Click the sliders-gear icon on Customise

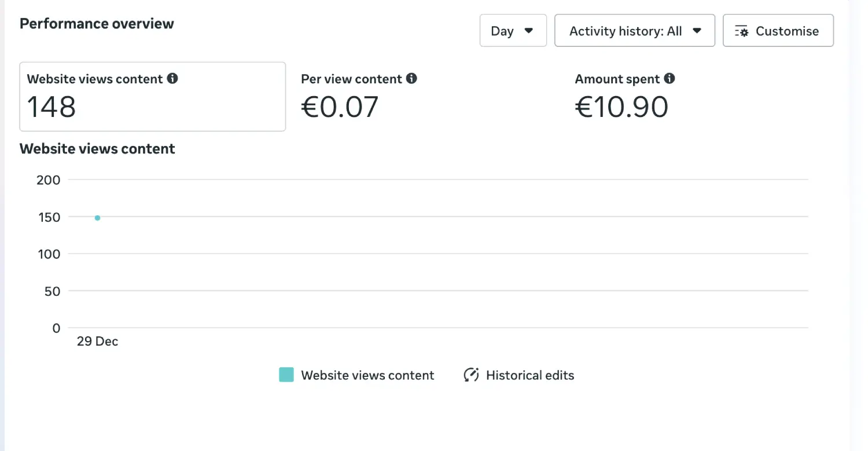(x=741, y=31)
